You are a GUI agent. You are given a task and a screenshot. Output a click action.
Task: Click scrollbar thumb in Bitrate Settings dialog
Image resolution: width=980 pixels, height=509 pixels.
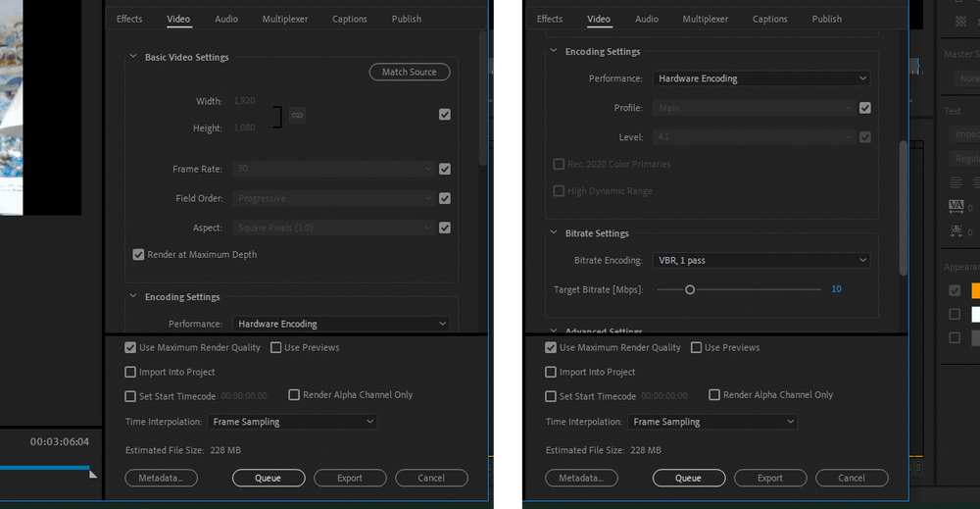pyautogui.click(x=904, y=208)
